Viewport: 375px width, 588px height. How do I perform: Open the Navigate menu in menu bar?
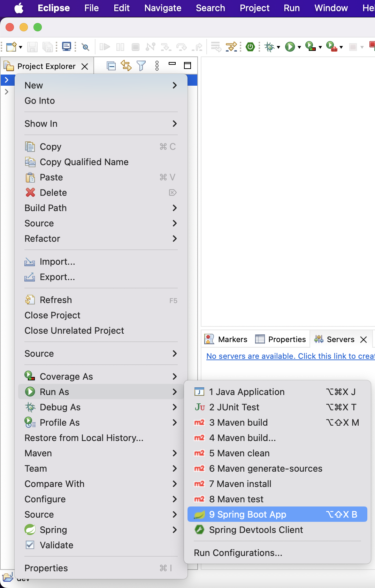click(163, 8)
